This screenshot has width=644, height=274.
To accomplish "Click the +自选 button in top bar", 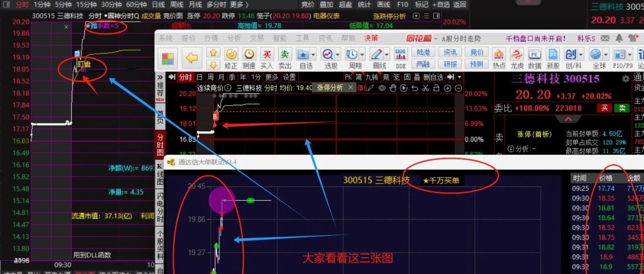I will point(441,5).
